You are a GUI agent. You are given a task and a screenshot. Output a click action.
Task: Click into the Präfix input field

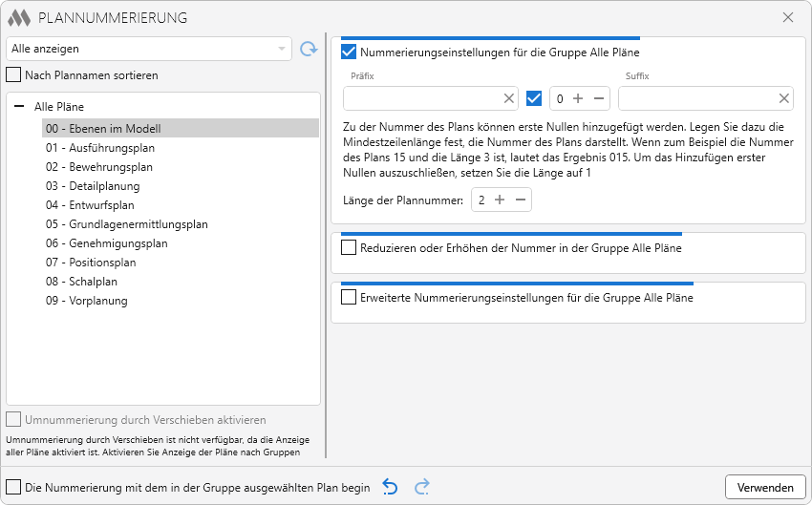pyautogui.click(x=420, y=98)
